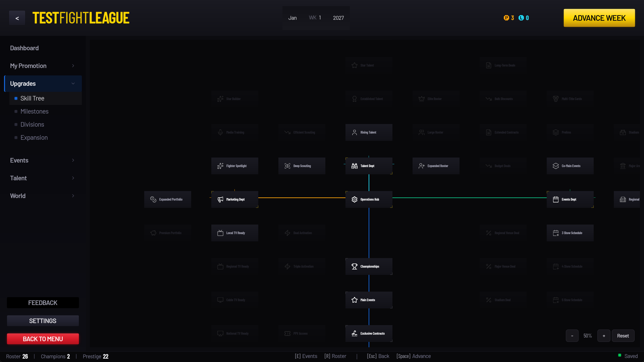Expand the Talent sidebar section
Screen dimensions: 644x362
pyautogui.click(x=43, y=178)
